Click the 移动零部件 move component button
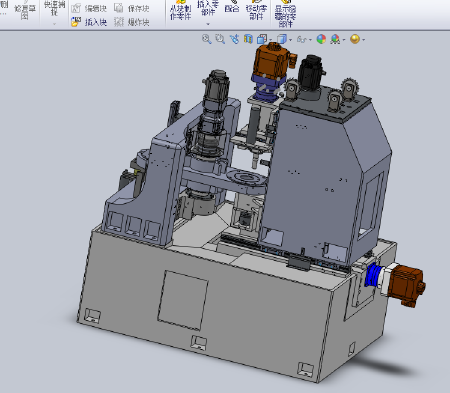 (x=256, y=11)
